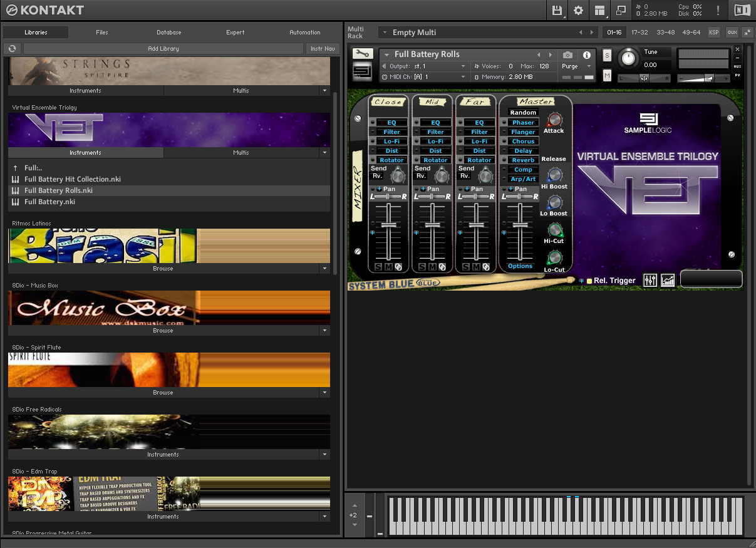Viewport: 756px width, 548px height.
Task: Open Full Battery Hit Collection.nki
Action: [x=73, y=179]
